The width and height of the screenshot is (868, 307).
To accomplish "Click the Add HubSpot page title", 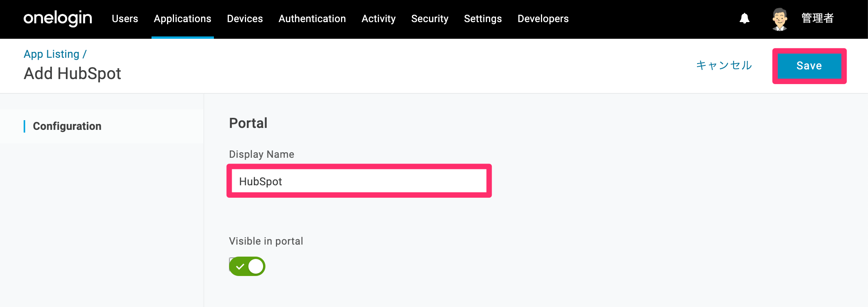I will point(72,74).
